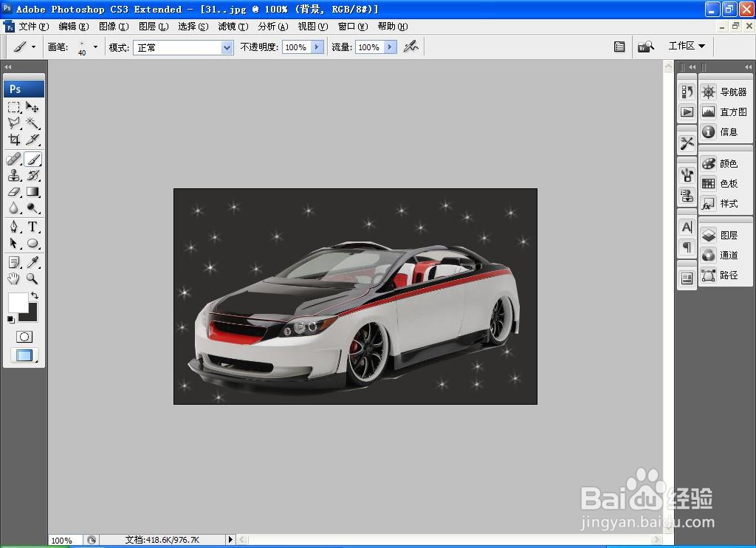Toggle Quick Mask mode
This screenshot has width=756, height=548.
click(x=24, y=337)
